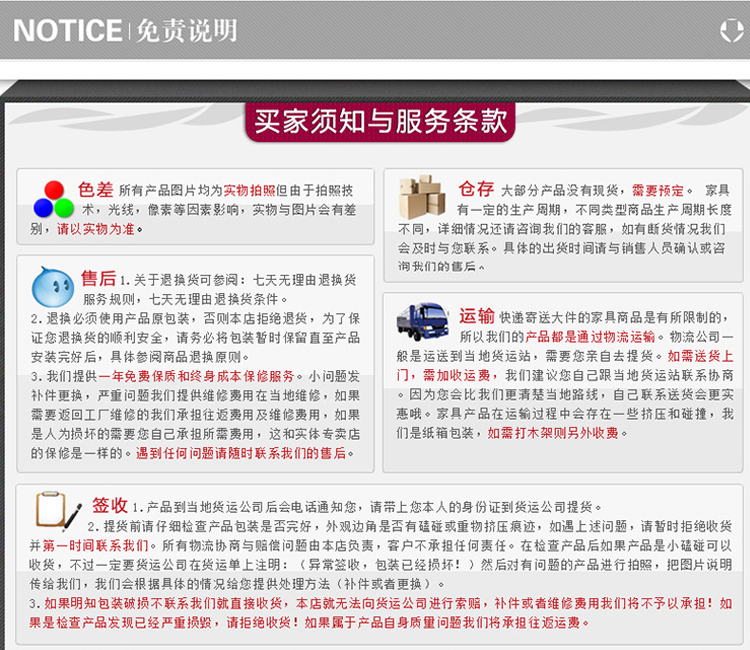Click the red 请以实物为准 text
750x650 pixels.
pyautogui.click(x=99, y=229)
